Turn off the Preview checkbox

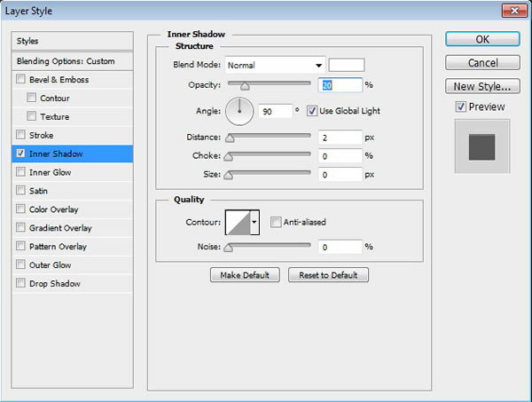459,106
